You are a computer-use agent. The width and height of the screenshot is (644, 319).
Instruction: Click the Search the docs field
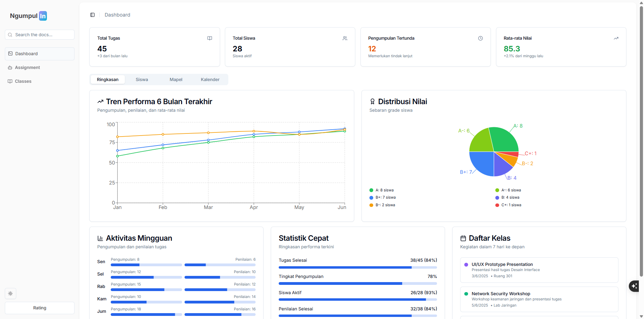40,35
